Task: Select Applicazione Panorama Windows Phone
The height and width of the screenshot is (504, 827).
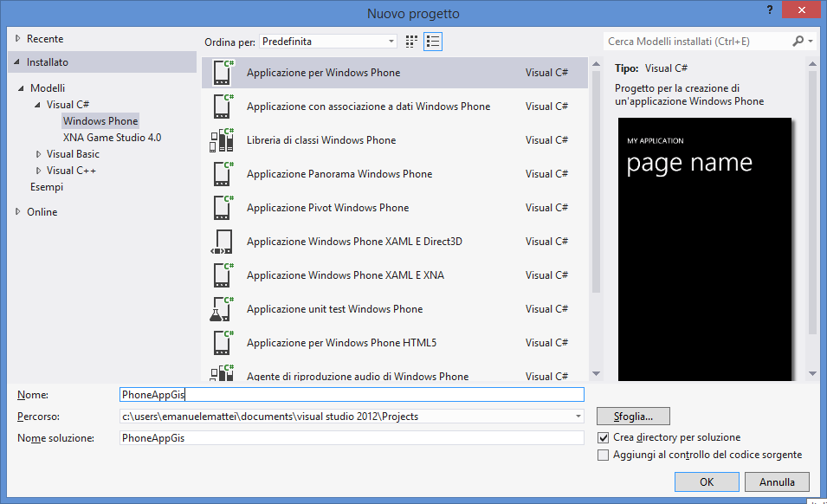Action: point(395,173)
